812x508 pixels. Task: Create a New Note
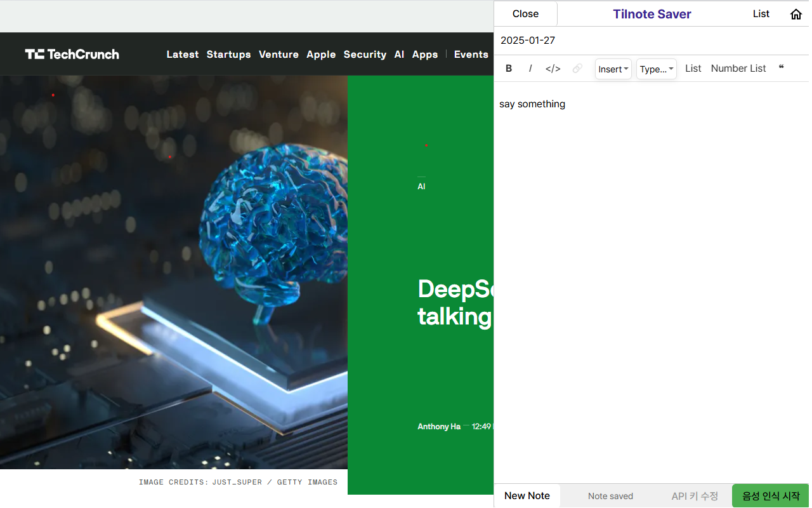pyautogui.click(x=527, y=496)
